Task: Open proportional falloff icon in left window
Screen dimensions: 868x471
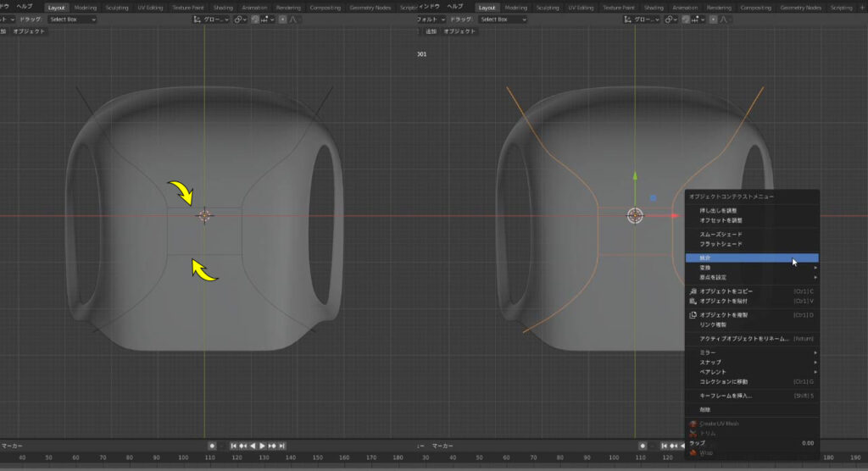Action: pos(292,19)
